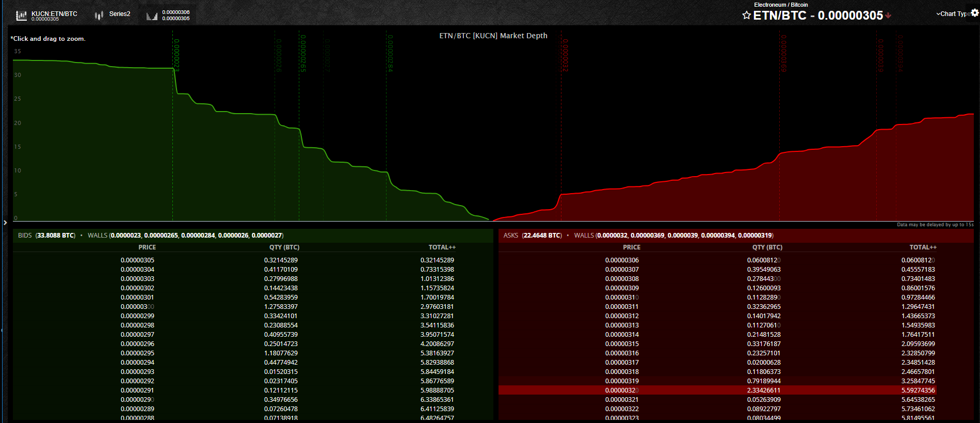The width and height of the screenshot is (980, 423).
Task: Click the TOTAL++ header in bids table
Action: (x=442, y=247)
